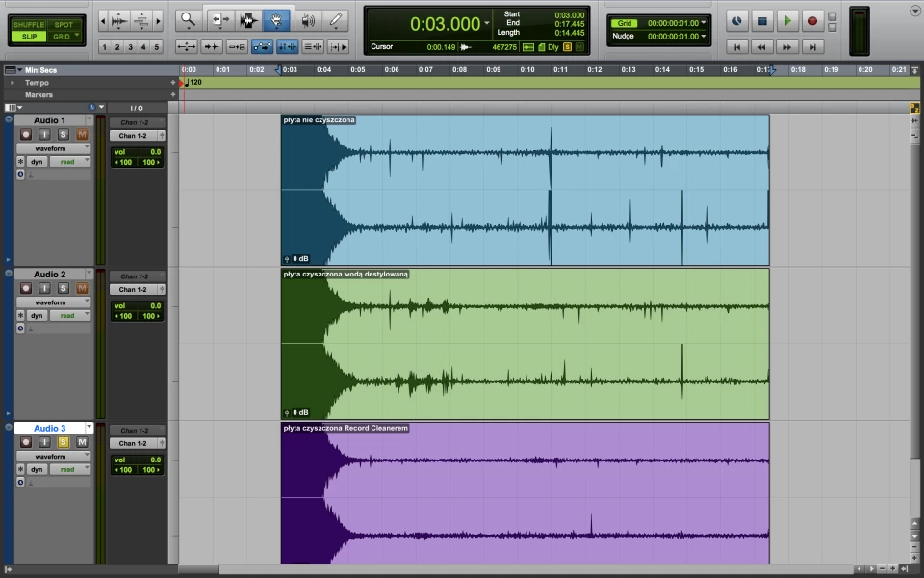This screenshot has height=578, width=924.
Task: Open the Grid value dropdown arrow
Action: 704,23
